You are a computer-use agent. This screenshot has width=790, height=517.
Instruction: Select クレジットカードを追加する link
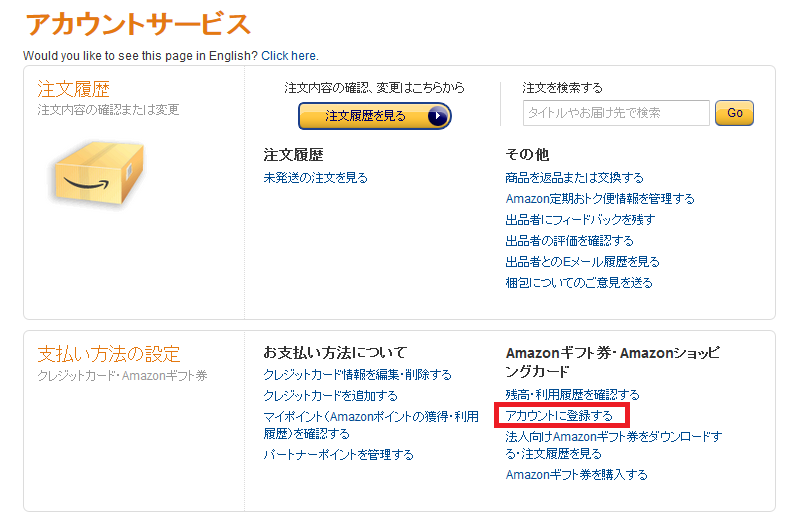click(x=330, y=396)
